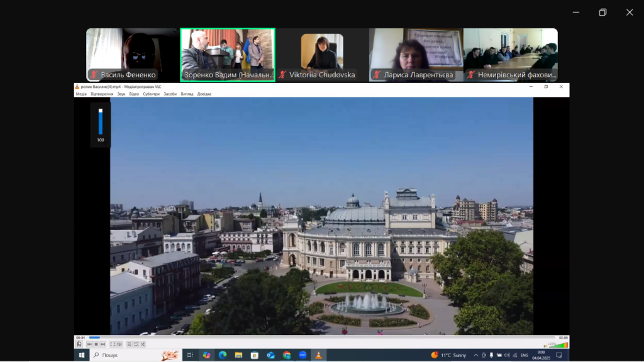Click the VLC cone taskbar icon
The height and width of the screenshot is (362, 644).
[319, 355]
